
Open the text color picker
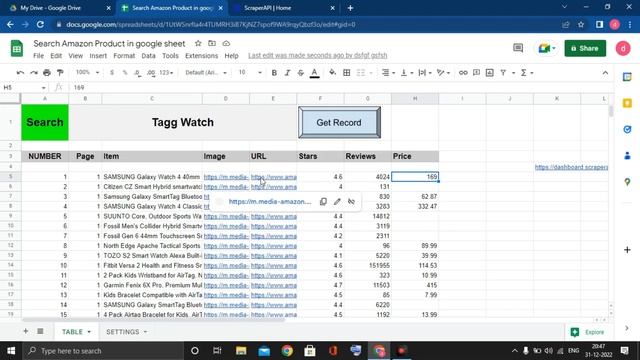(x=314, y=73)
